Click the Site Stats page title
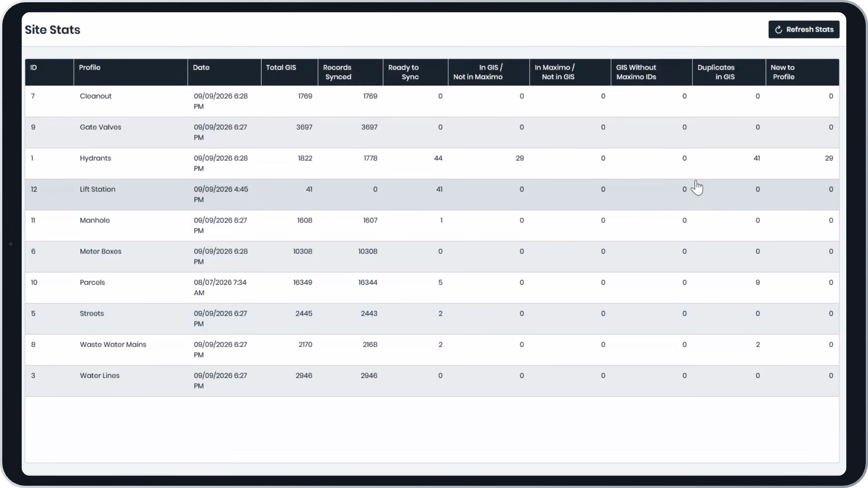 point(52,30)
